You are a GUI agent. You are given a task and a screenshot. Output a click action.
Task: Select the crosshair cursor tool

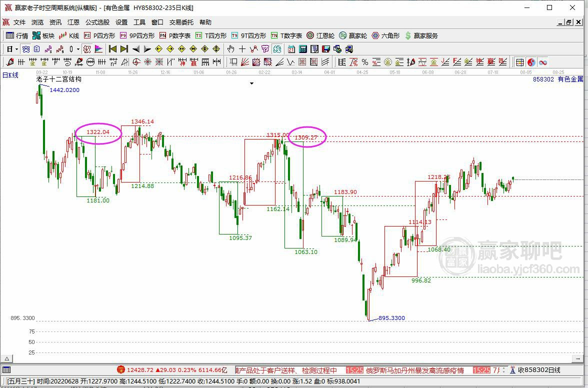pyautogui.click(x=242, y=49)
